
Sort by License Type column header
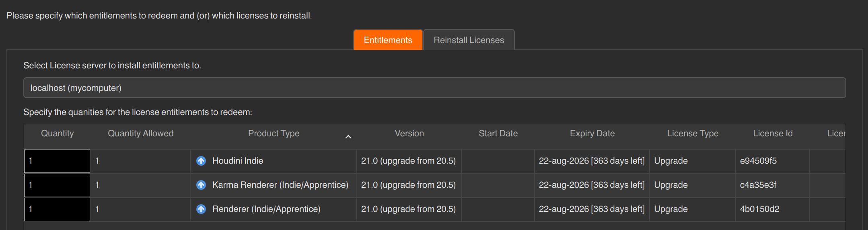click(693, 133)
